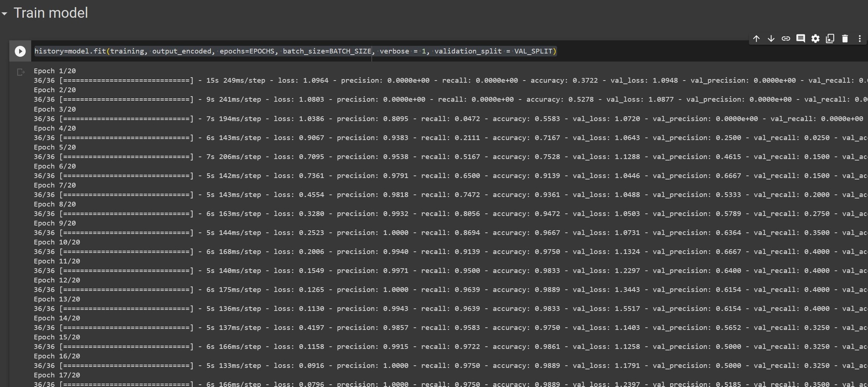This screenshot has width=868, height=387.
Task: Select the batch_size=BATCH_SIZE argument
Action: [x=326, y=51]
